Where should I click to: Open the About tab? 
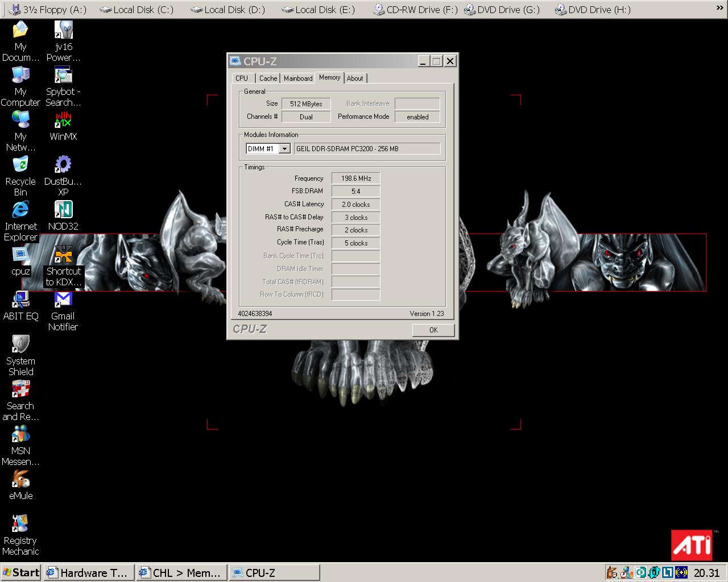click(x=355, y=78)
